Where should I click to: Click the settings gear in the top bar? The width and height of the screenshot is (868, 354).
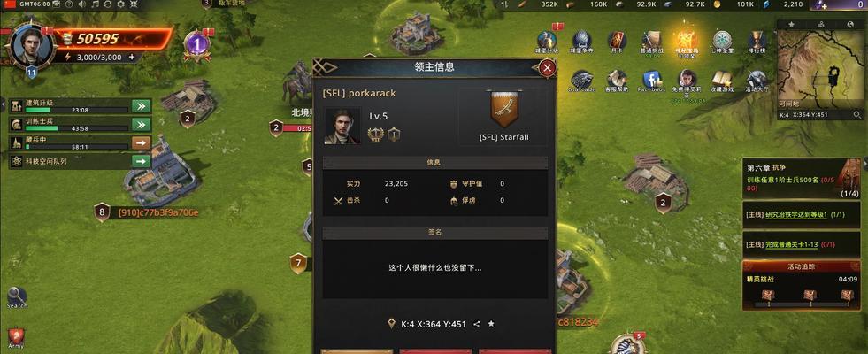point(120,4)
